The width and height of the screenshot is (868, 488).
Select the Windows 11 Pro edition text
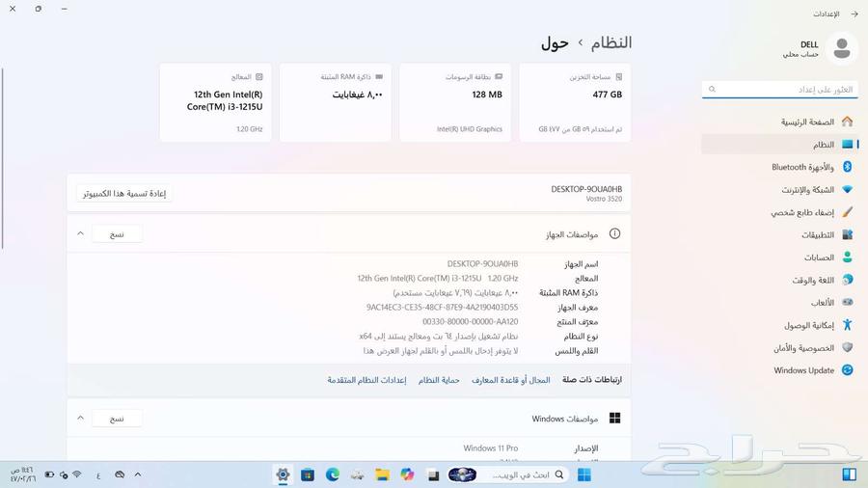491,448
